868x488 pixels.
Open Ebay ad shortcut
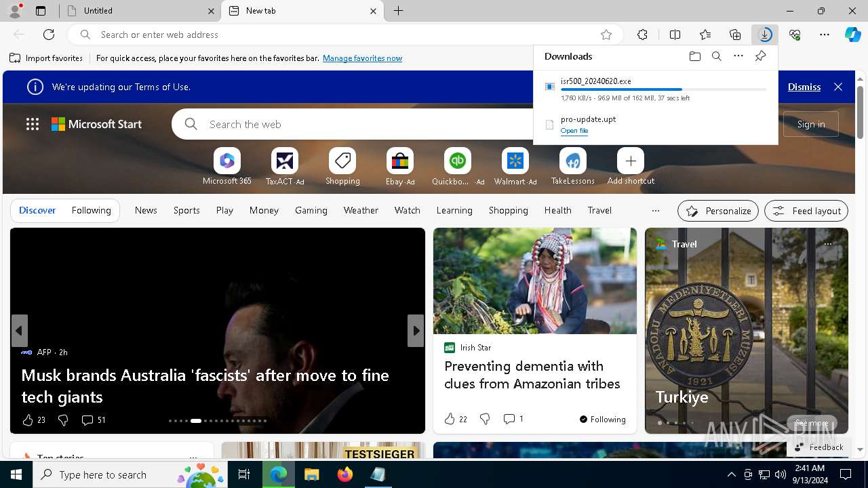(x=400, y=167)
